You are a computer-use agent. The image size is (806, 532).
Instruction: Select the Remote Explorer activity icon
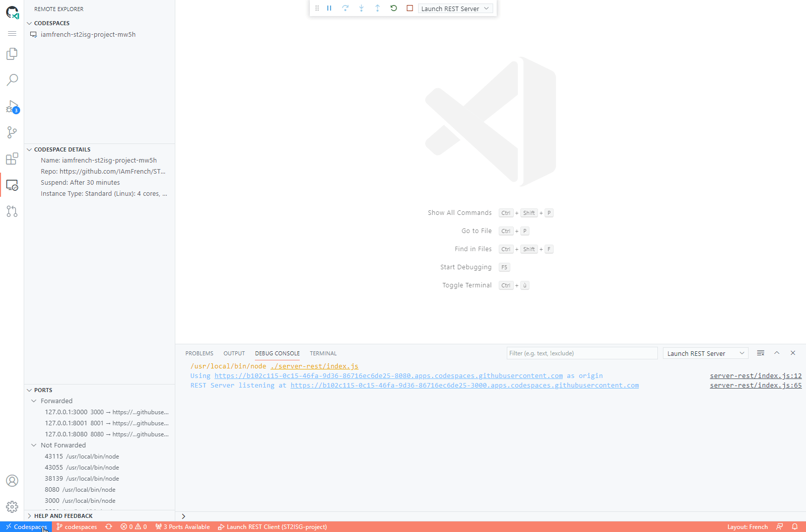(x=12, y=185)
